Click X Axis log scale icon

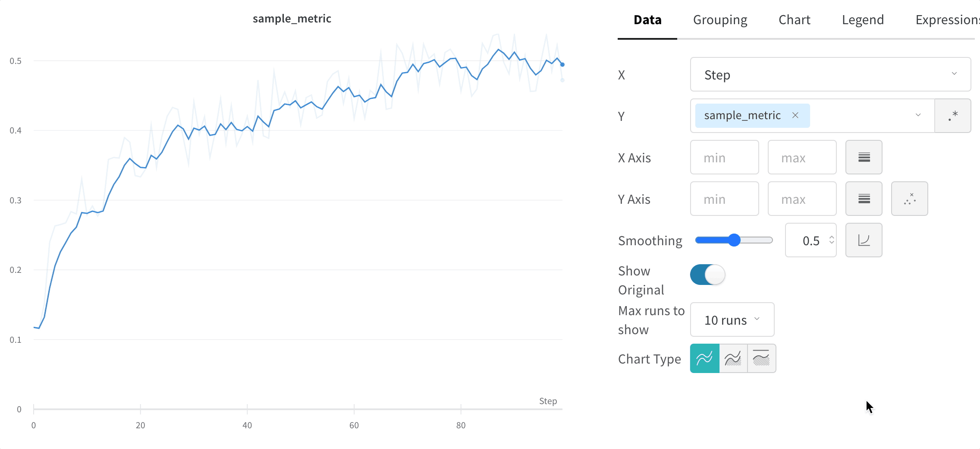[x=864, y=157]
